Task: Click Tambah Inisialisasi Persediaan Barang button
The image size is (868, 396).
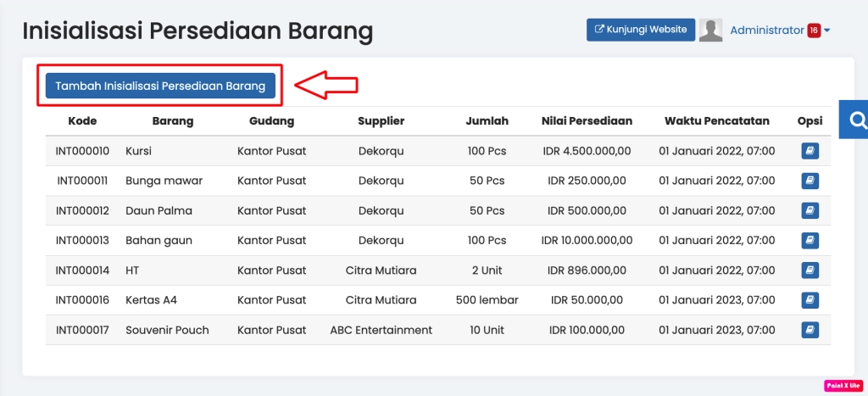Action: click(x=160, y=86)
